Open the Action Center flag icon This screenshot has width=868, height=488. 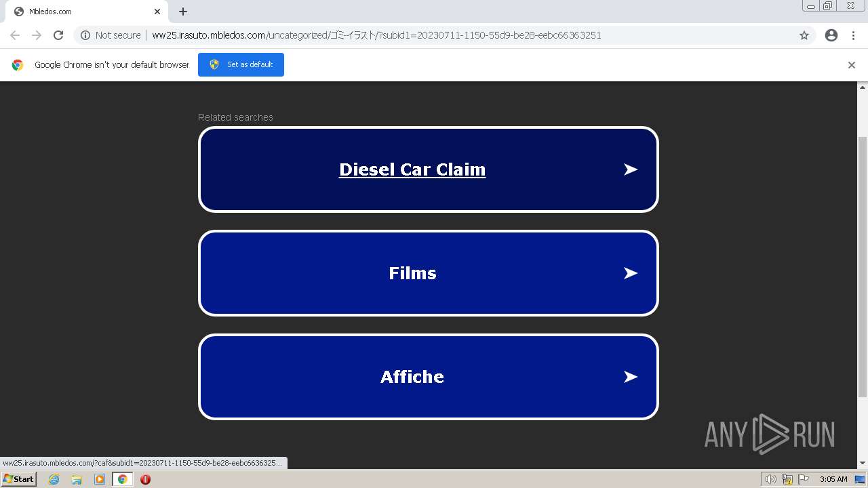804,479
